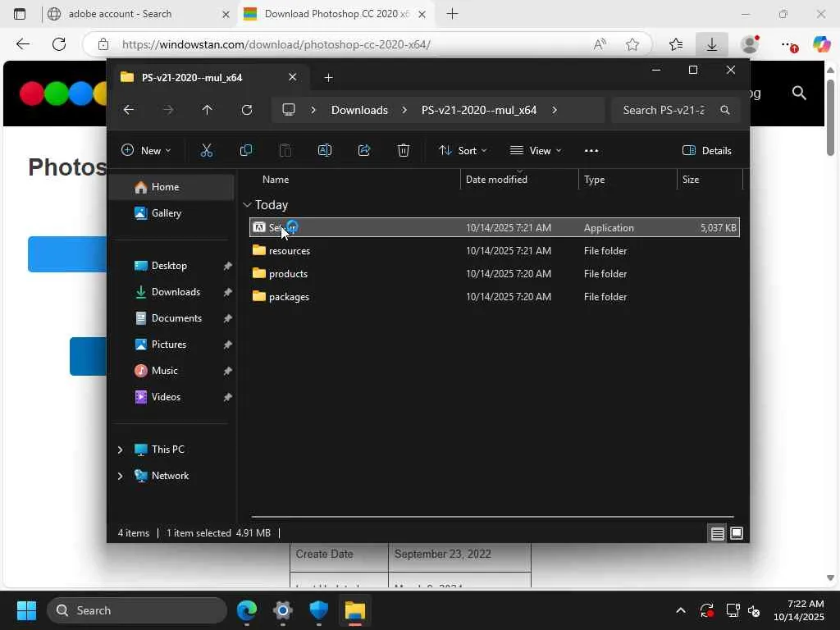Open Edge favorites list icon

(676, 44)
